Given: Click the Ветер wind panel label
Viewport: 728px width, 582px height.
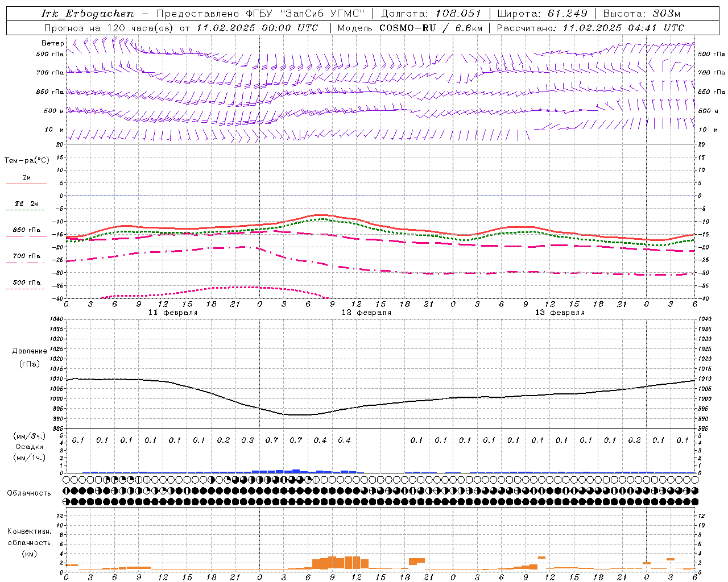Looking at the screenshot, I should (x=53, y=43).
